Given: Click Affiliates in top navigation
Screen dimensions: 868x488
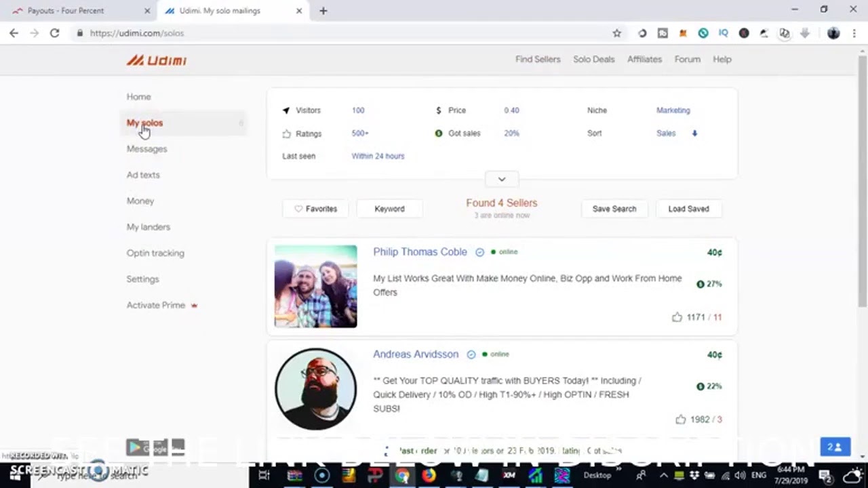Looking at the screenshot, I should (x=644, y=60).
